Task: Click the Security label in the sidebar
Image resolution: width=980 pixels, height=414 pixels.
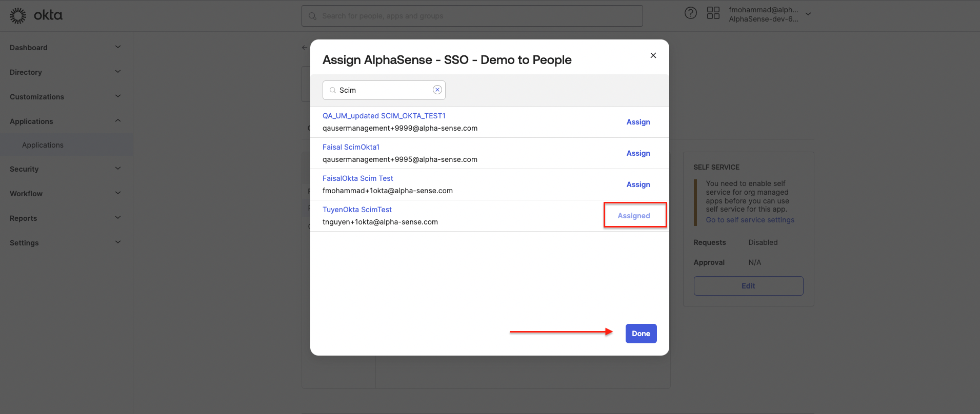Action: (x=24, y=169)
